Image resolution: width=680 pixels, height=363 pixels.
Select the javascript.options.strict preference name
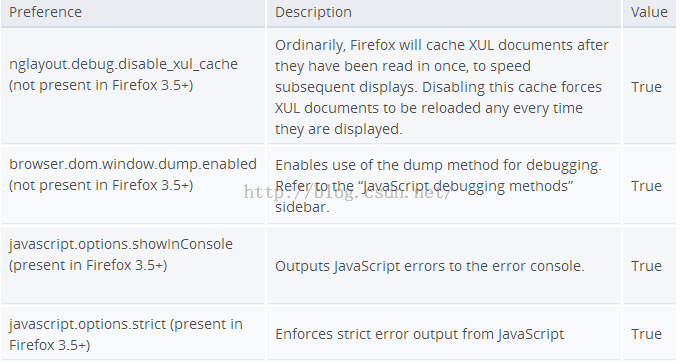(x=88, y=324)
